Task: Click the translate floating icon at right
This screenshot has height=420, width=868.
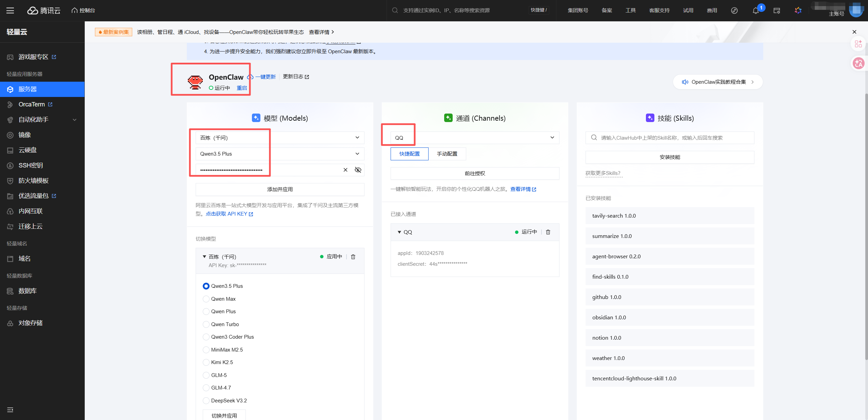Action: coord(859,63)
